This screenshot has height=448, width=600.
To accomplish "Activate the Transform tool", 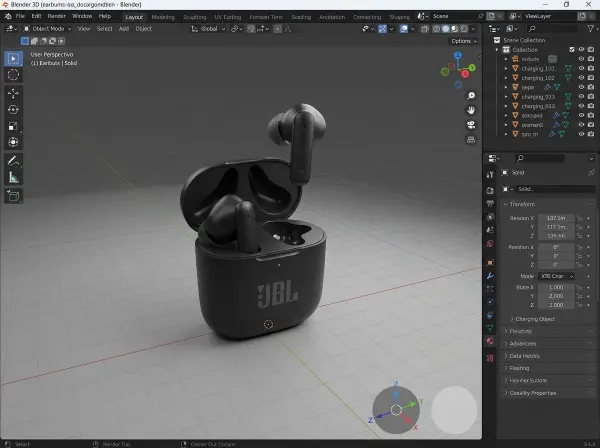I will point(13,142).
